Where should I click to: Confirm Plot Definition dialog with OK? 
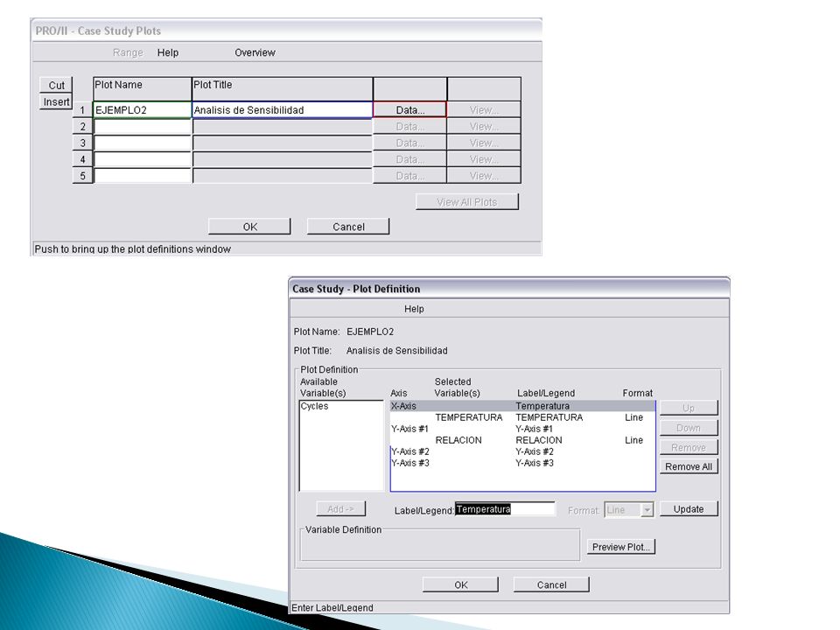coord(461,585)
